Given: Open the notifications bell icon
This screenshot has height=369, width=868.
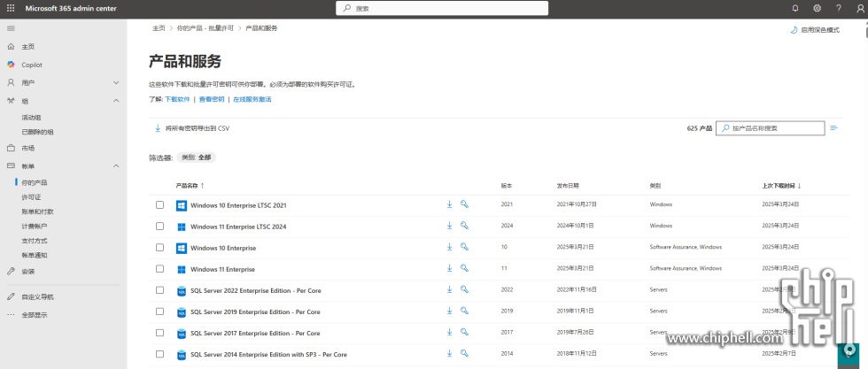Looking at the screenshot, I should (x=795, y=8).
